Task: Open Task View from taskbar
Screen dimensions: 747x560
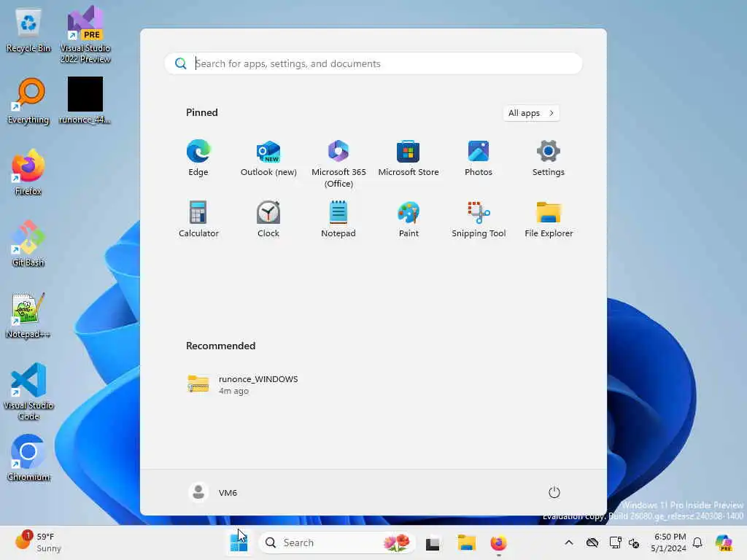Action: pos(433,543)
